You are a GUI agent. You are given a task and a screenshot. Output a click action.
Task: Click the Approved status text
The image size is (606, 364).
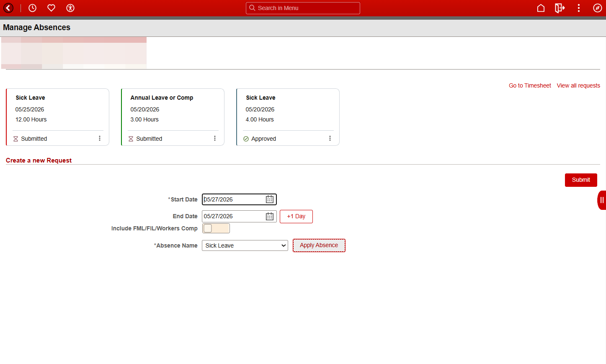coord(263,139)
